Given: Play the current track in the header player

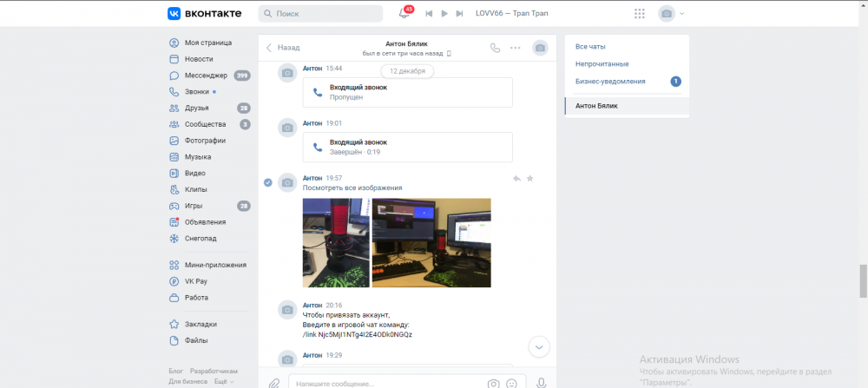Looking at the screenshot, I should (x=444, y=13).
